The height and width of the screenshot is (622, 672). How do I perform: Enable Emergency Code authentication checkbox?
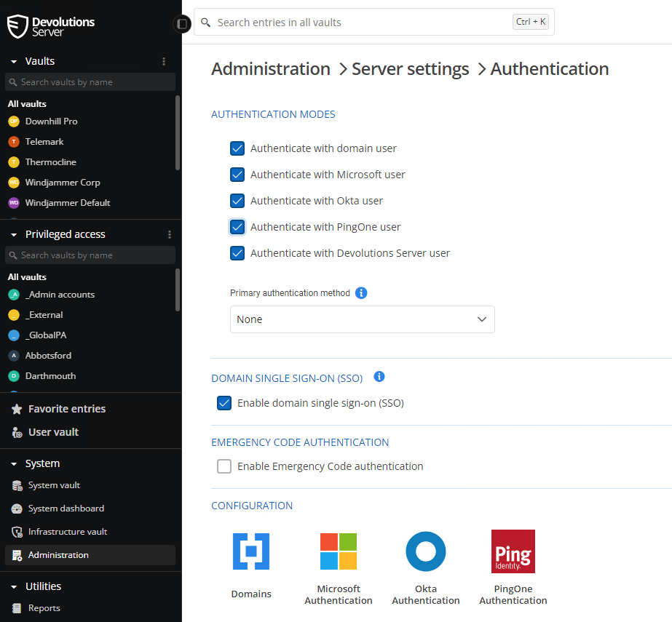click(x=224, y=466)
